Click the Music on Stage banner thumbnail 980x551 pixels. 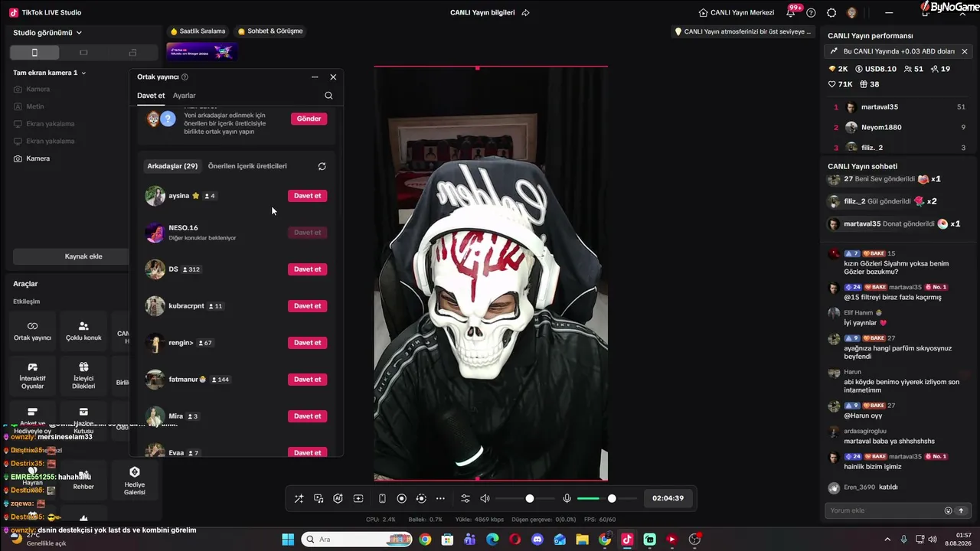(202, 52)
